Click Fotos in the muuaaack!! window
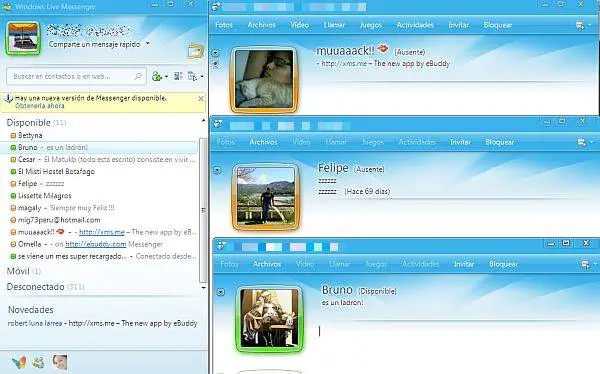 [x=224, y=25]
